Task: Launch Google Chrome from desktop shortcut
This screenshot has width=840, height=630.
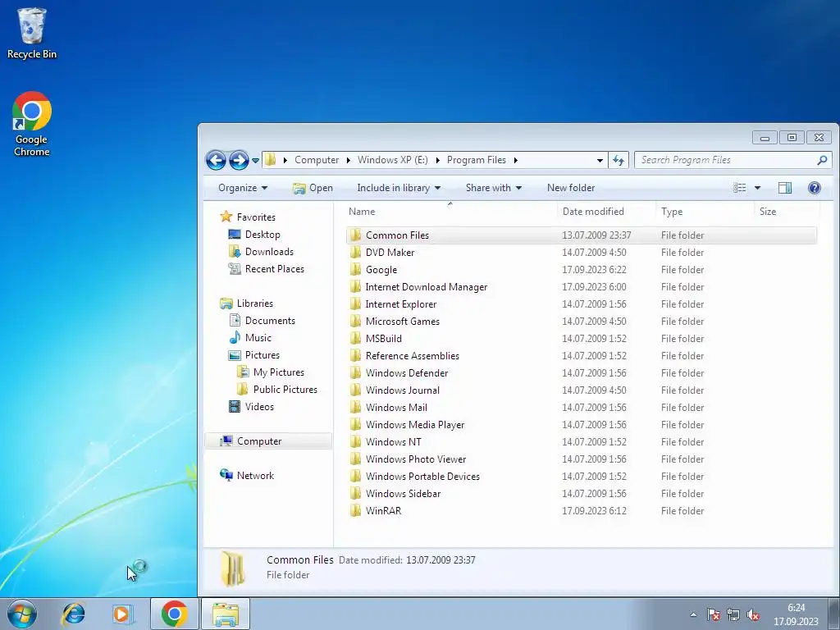Action: (32, 125)
